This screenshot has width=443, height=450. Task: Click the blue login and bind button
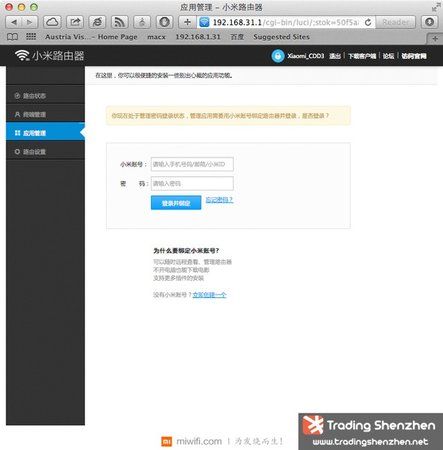(176, 203)
